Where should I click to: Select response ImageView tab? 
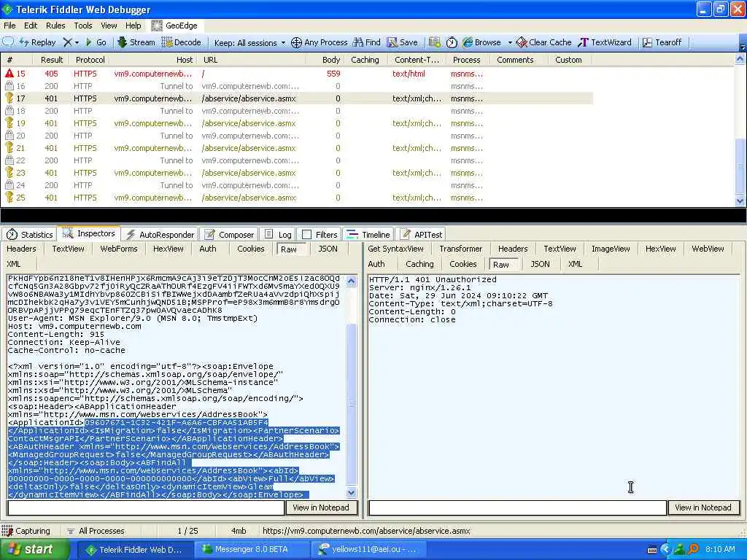611,249
